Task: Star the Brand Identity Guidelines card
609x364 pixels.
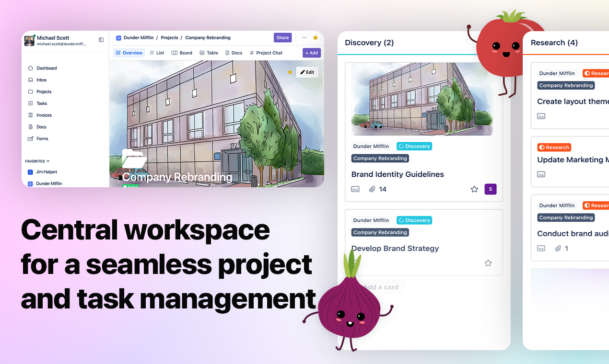Action: point(474,189)
